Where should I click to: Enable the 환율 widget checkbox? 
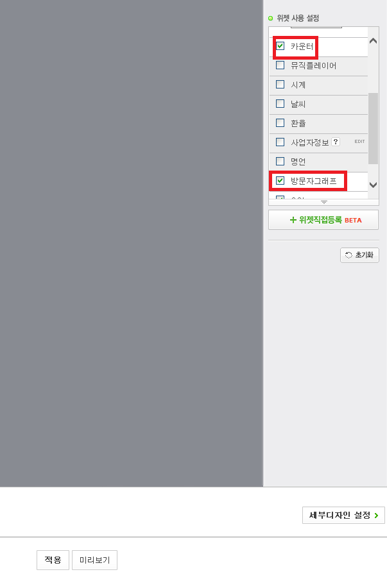click(280, 122)
